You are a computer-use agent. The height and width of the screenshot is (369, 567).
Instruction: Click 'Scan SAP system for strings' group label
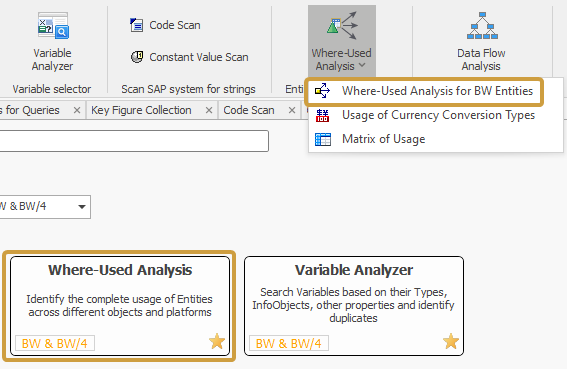coord(188,89)
